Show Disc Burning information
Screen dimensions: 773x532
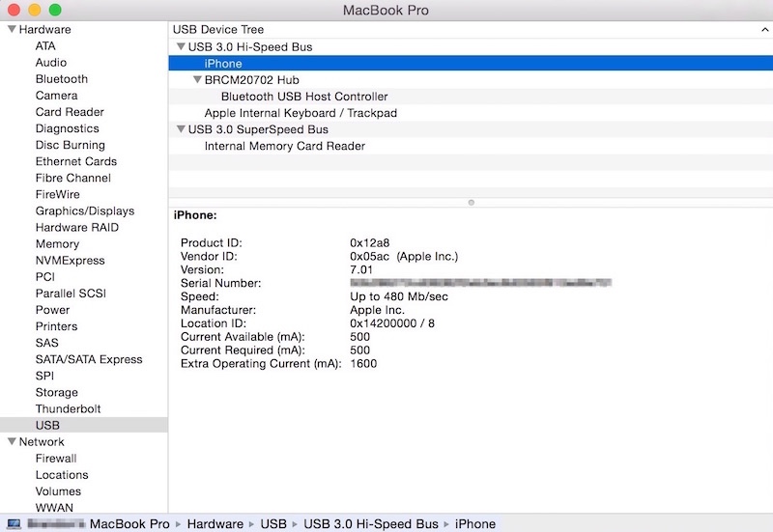pos(70,145)
